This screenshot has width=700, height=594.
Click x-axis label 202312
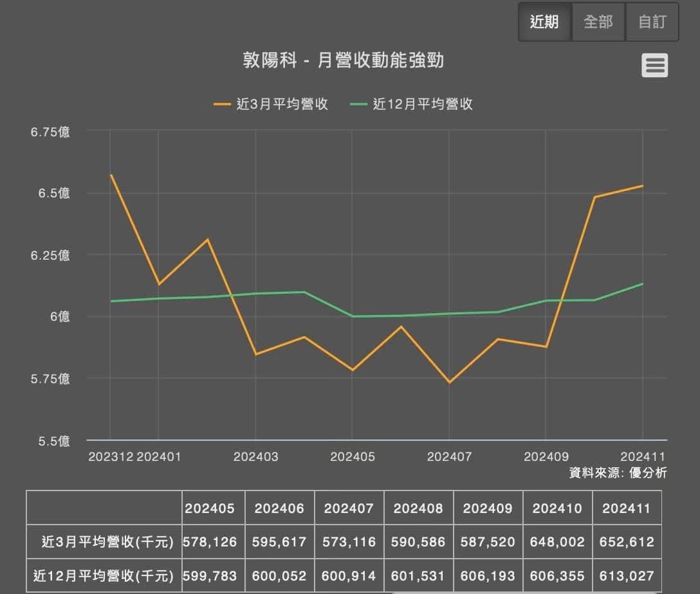pos(111,456)
